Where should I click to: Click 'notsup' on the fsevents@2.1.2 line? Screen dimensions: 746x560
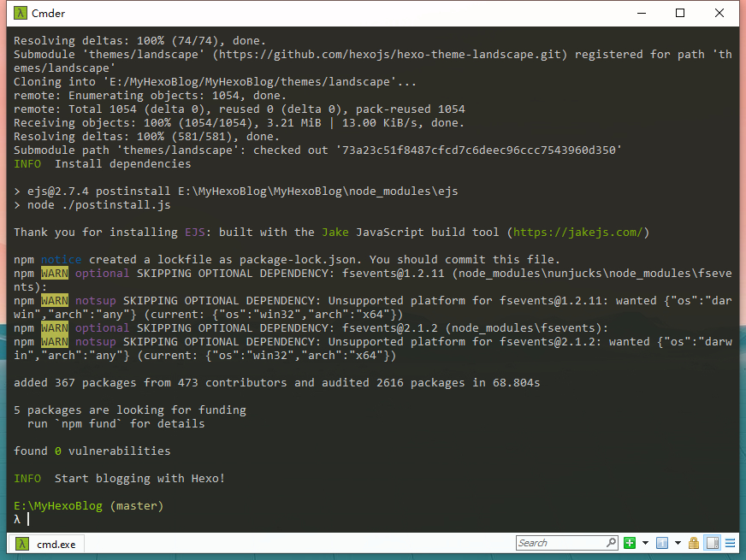pyautogui.click(x=95, y=342)
